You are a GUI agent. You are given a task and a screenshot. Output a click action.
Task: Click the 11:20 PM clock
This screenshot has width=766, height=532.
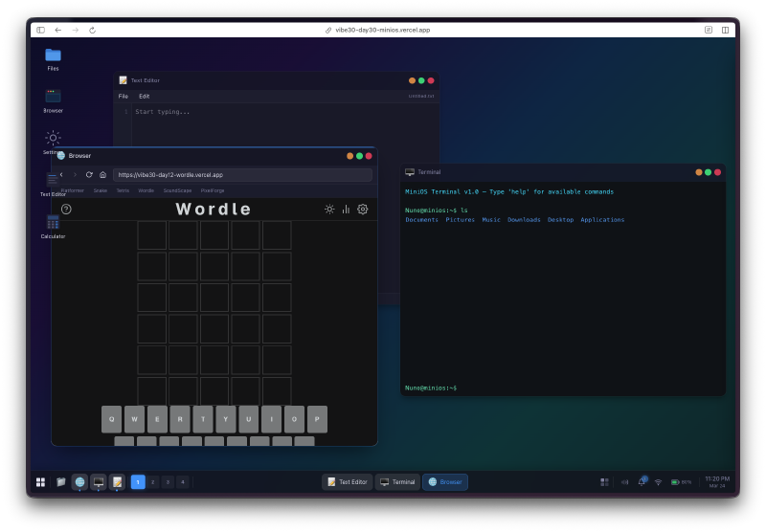717,481
